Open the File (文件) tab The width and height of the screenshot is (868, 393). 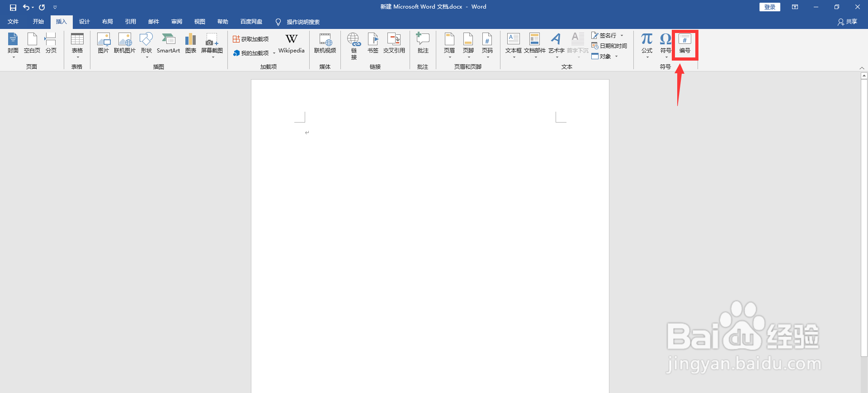tap(13, 22)
